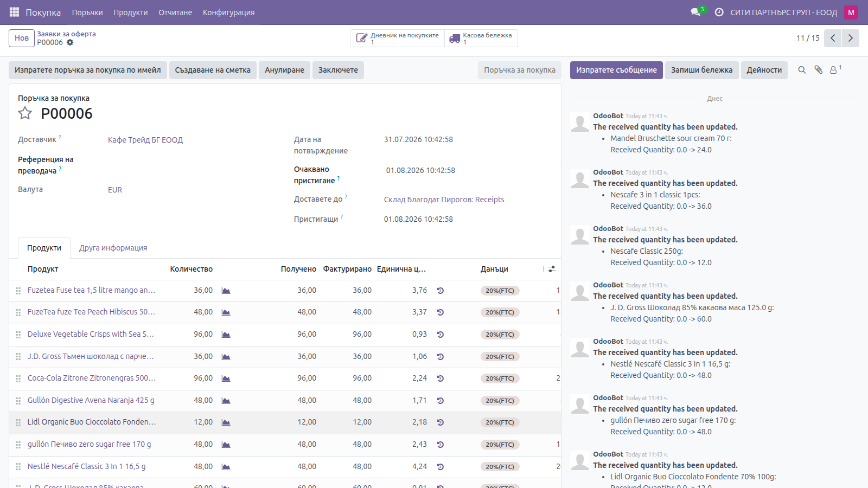Click the drag handle of FuzeTea Peach Hibiscus row

coord(18,312)
